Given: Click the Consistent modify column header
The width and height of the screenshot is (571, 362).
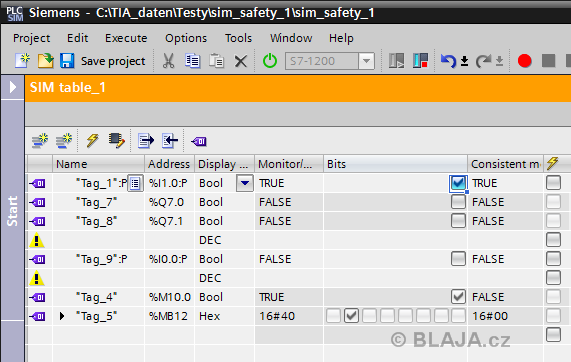Looking at the screenshot, I should click(505, 164).
